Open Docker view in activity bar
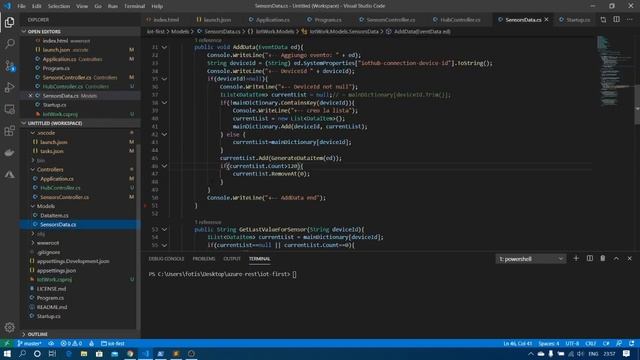 (9, 153)
